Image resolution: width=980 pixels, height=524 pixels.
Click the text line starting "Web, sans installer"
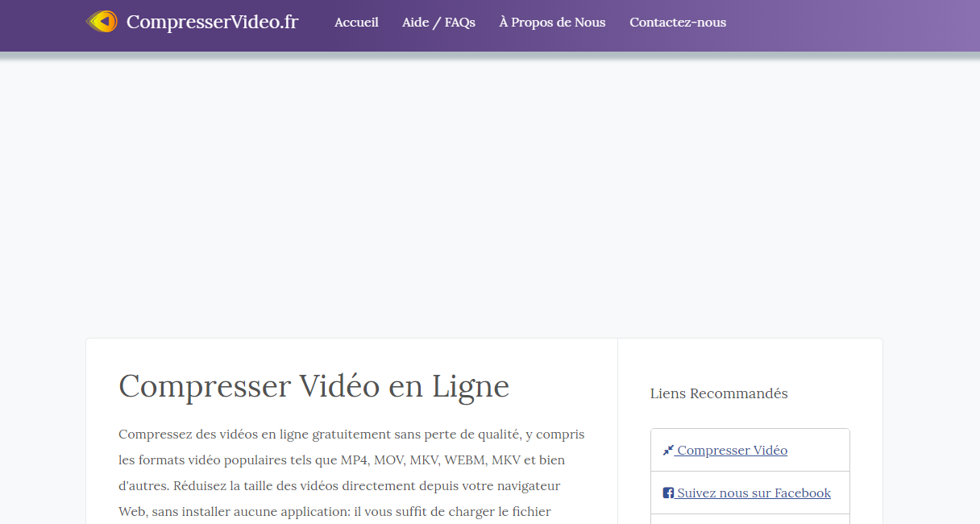point(334,512)
